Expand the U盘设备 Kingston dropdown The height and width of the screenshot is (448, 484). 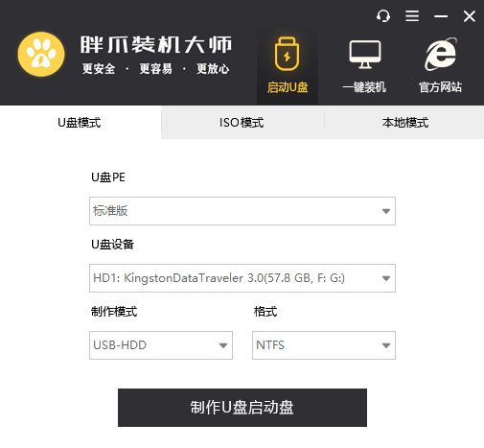(242, 278)
